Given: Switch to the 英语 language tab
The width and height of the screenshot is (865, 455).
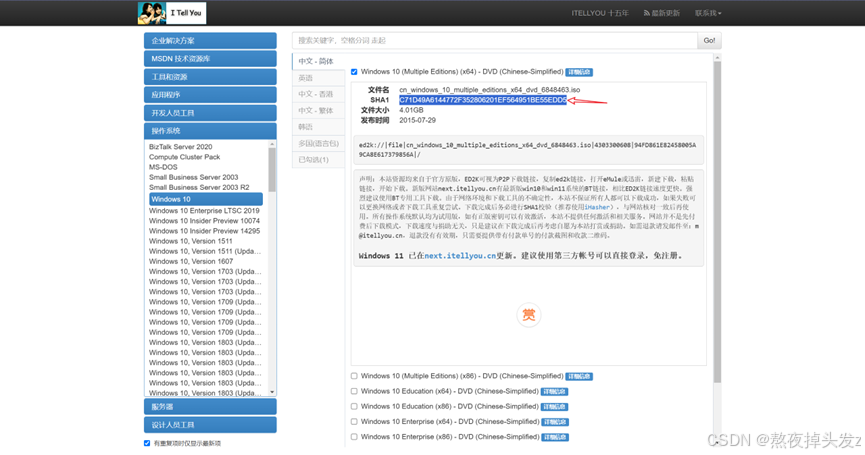Looking at the screenshot, I should (x=318, y=78).
